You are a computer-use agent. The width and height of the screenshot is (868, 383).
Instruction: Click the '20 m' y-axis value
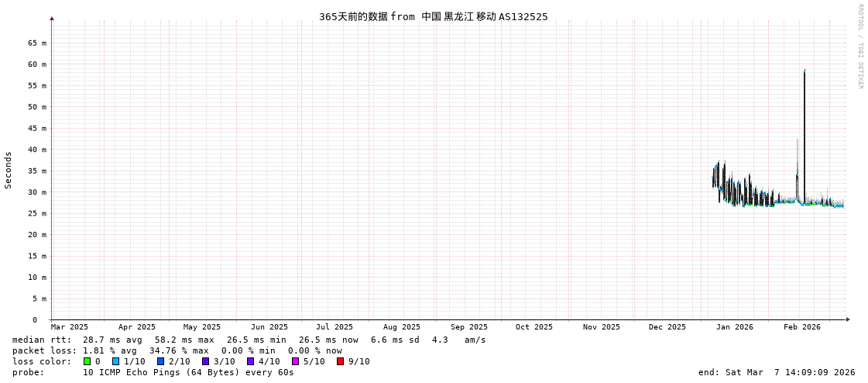tap(37, 234)
